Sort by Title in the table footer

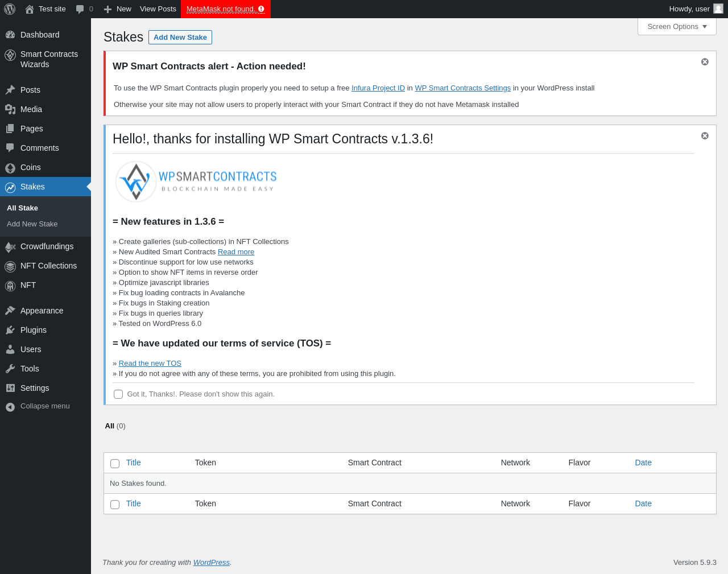[134, 503]
